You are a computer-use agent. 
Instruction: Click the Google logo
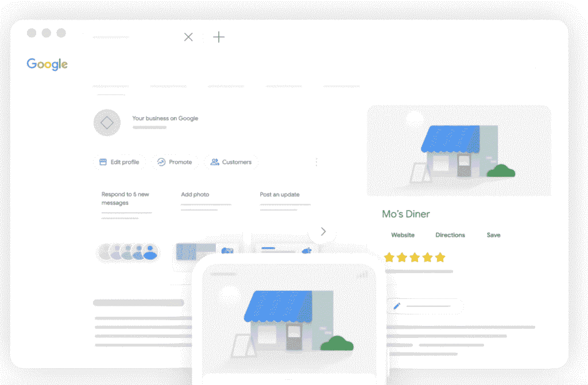pyautogui.click(x=47, y=64)
